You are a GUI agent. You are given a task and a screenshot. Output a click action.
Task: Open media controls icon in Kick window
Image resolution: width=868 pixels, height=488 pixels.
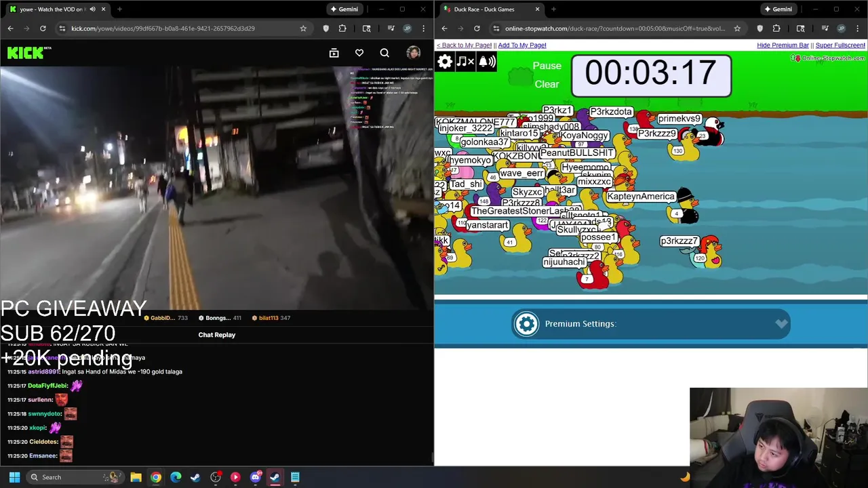pyautogui.click(x=391, y=28)
